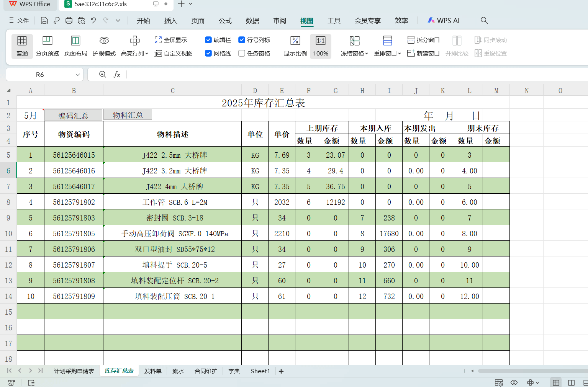This screenshot has width=588, height=387.
Task: Click the 物料汇总 button in the sheet
Action: click(x=128, y=114)
